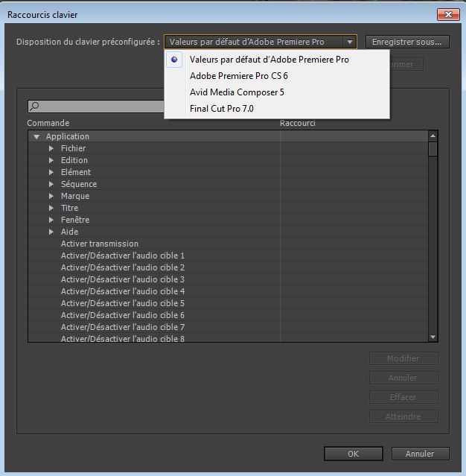Screen dimensions: 466x476
Task: Choose Valeurs par défaut d'Adobe Premiere Pro option
Action: (x=269, y=60)
